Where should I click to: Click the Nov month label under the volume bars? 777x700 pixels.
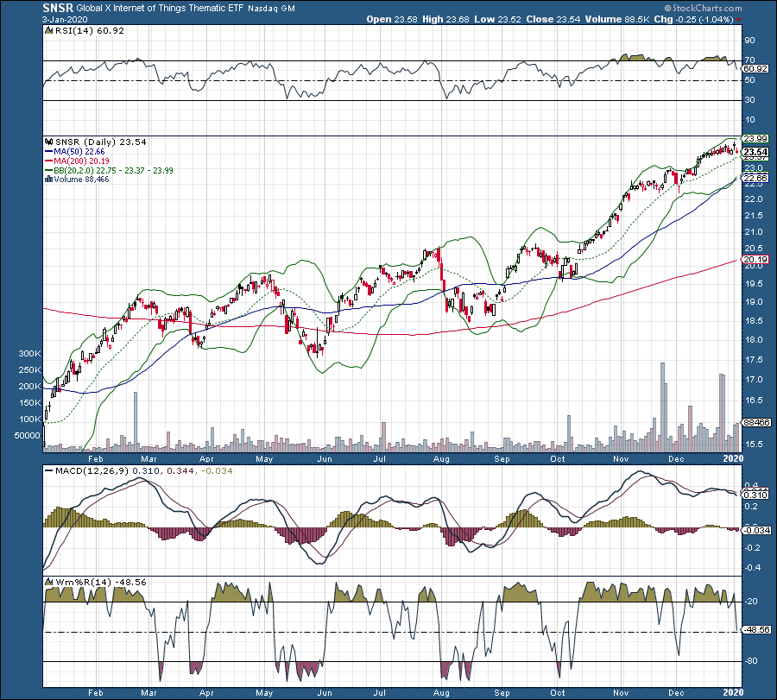click(x=621, y=459)
